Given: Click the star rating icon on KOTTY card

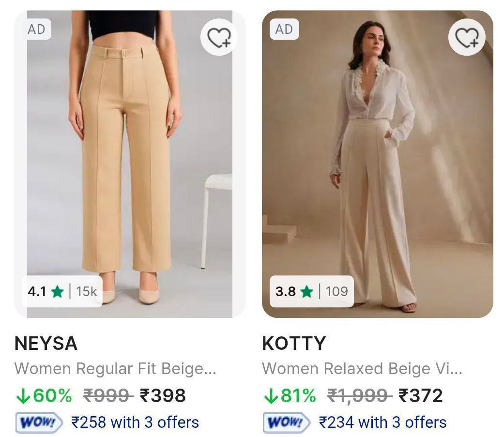Looking at the screenshot, I should point(307,292).
